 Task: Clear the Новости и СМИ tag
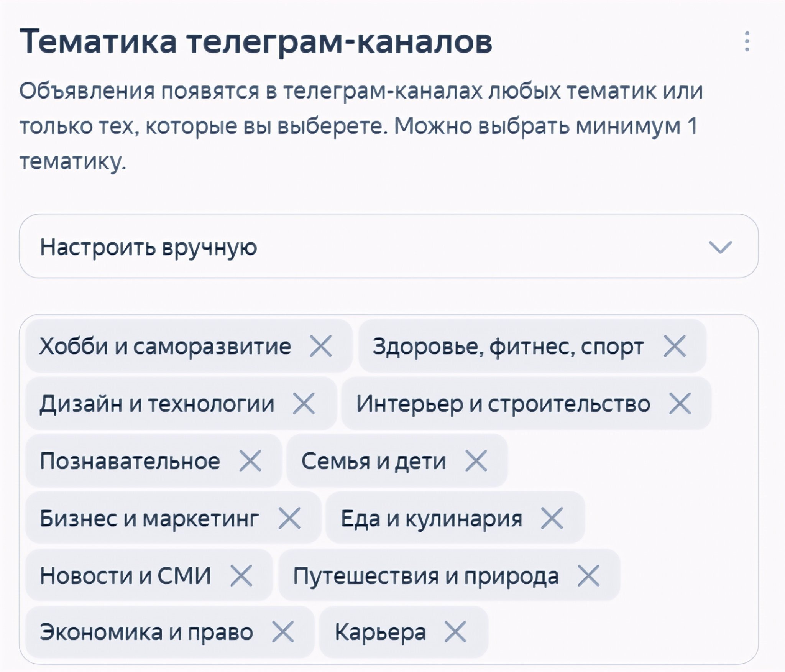point(241,575)
